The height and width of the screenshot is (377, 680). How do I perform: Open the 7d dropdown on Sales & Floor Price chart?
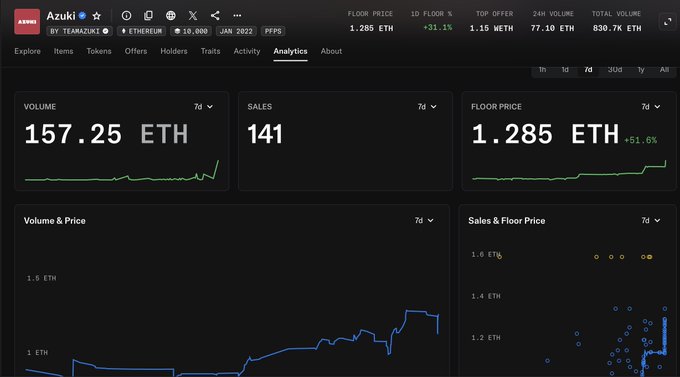coord(651,220)
